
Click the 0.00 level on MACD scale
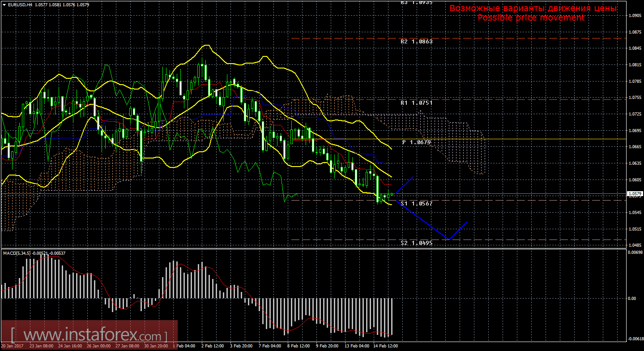coord(631,298)
